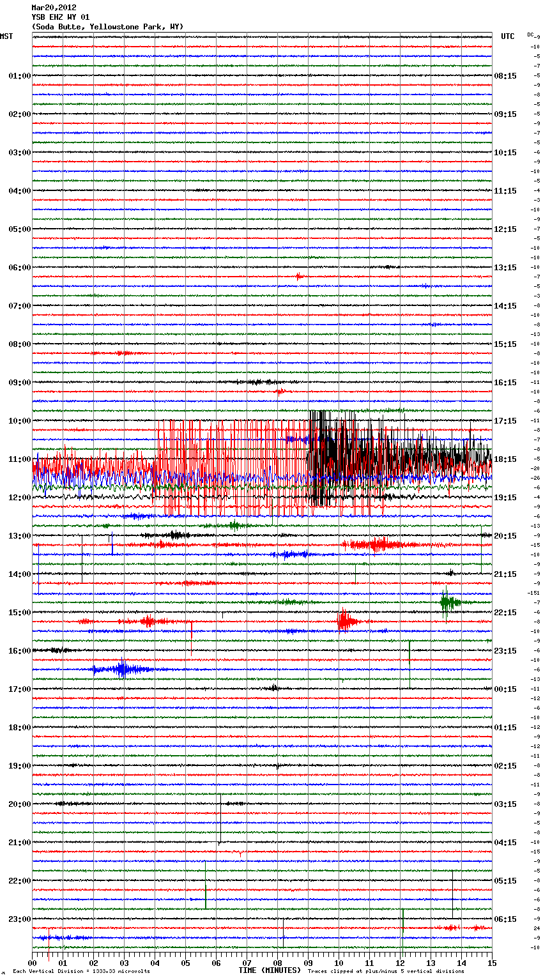Click the 22:15 UTC time label
The width and height of the screenshot is (543, 980).
click(x=505, y=613)
